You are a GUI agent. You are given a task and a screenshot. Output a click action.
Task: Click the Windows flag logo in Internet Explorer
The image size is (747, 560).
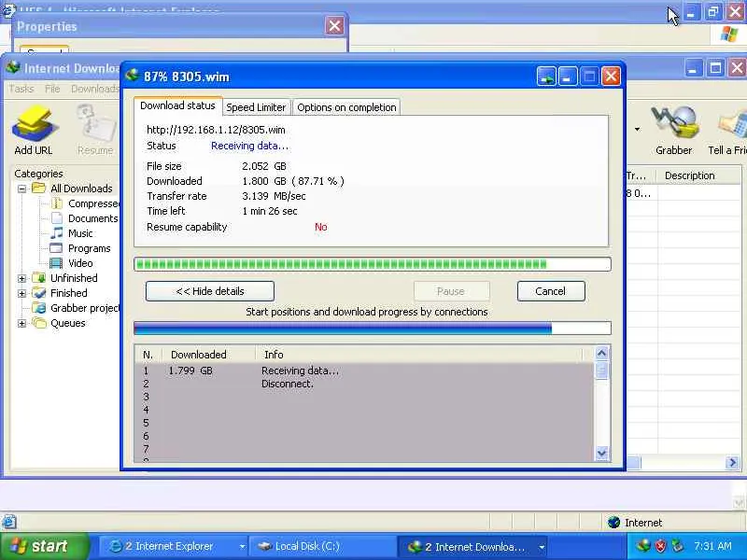[729, 35]
